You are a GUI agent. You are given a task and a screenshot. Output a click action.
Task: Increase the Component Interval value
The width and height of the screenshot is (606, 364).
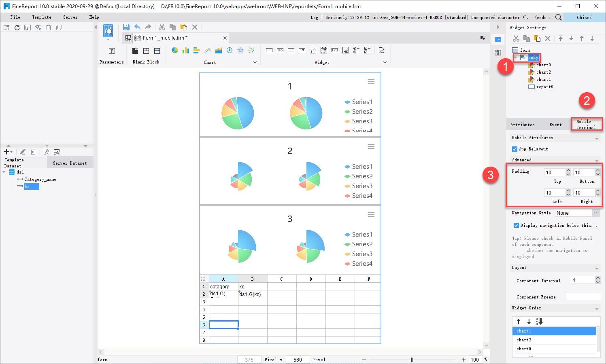tap(598, 278)
